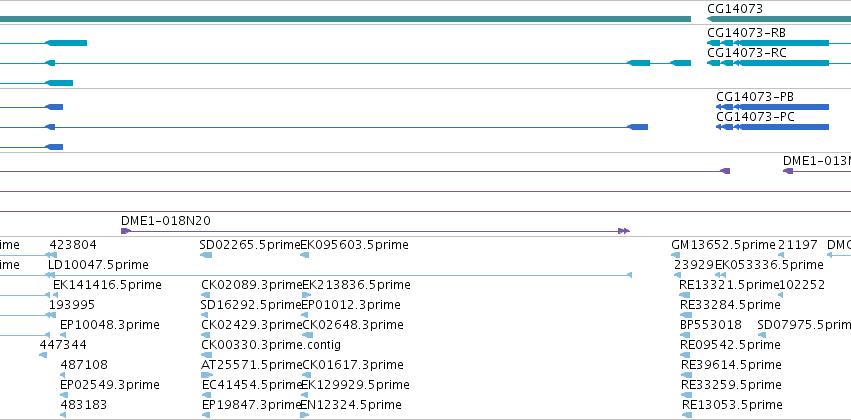
Task: Select EST RE33259.5prime
Action: pos(731,385)
